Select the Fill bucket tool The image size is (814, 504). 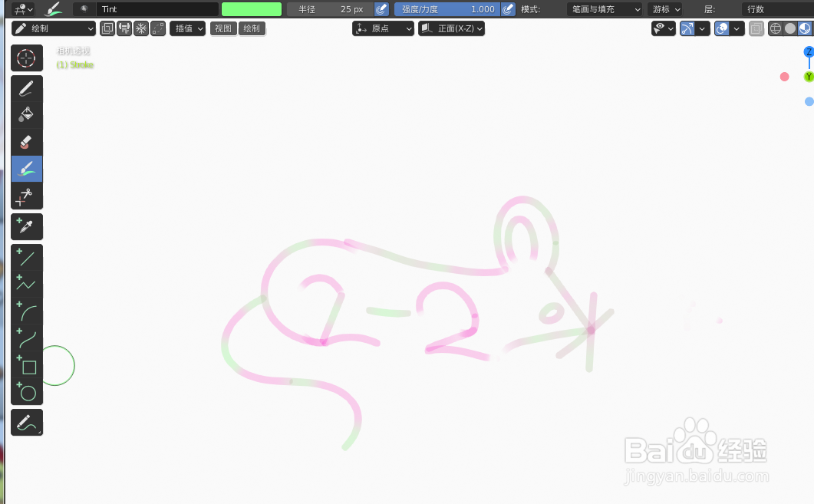click(26, 114)
